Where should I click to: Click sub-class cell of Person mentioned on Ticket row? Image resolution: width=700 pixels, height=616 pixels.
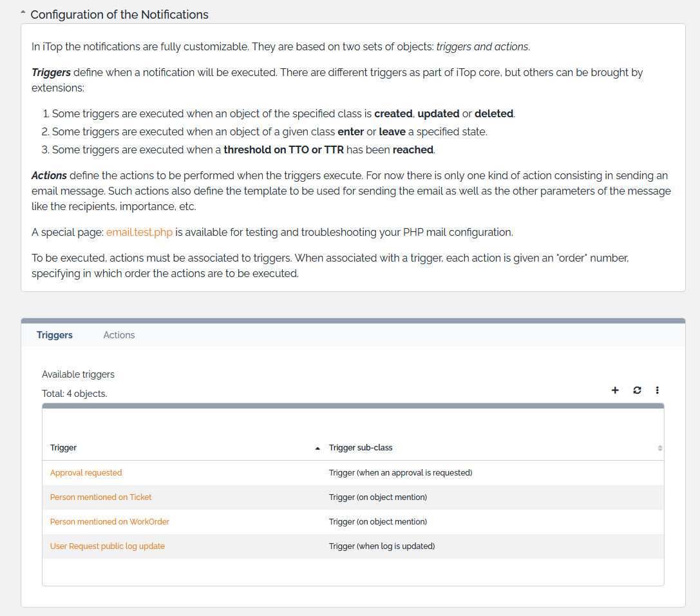378,497
